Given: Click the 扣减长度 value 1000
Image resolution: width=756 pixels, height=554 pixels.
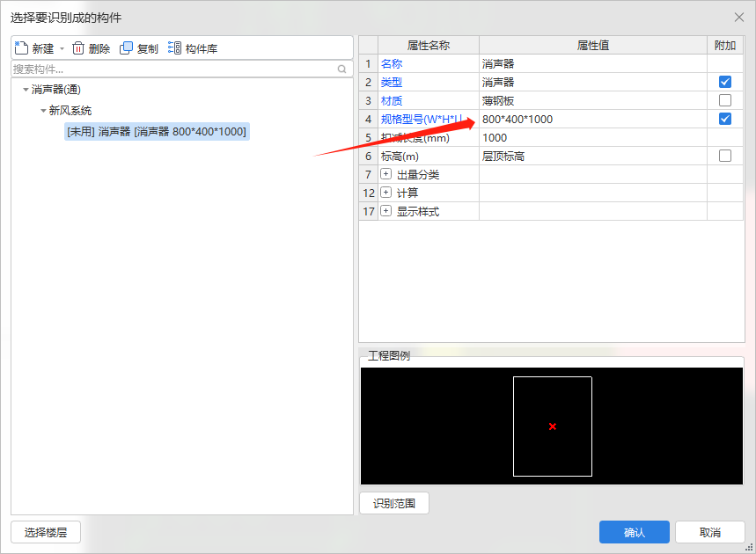Looking at the screenshot, I should click(x=593, y=138).
